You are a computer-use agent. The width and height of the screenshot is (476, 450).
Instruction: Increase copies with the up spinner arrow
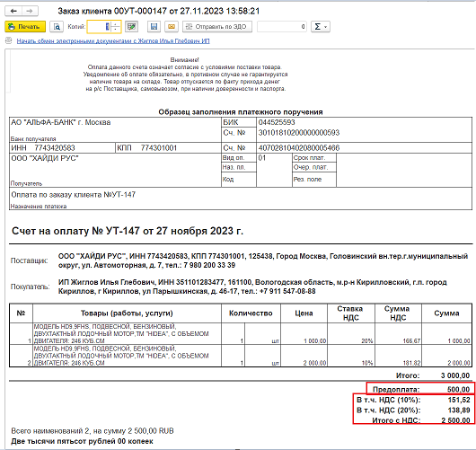115,24
